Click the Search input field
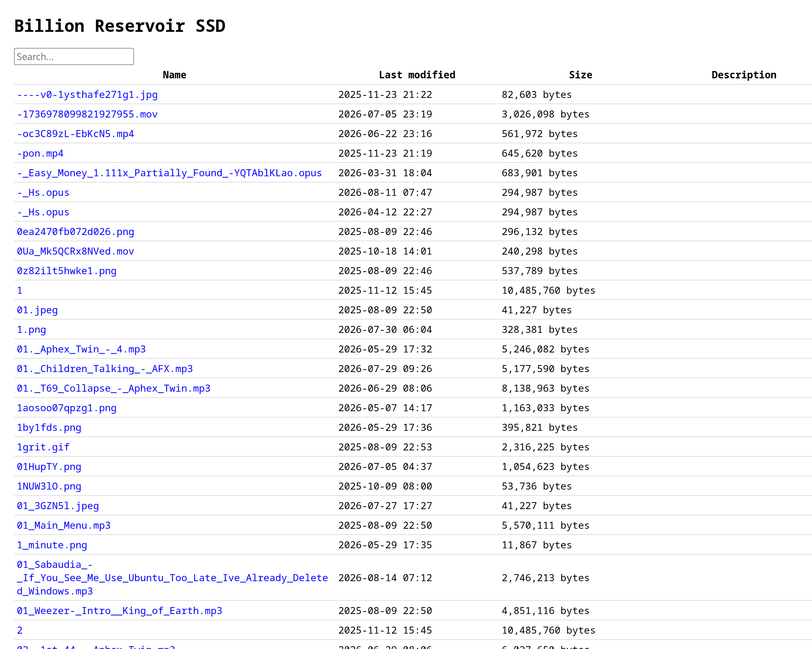The width and height of the screenshot is (812, 649). pyautogui.click(x=74, y=57)
